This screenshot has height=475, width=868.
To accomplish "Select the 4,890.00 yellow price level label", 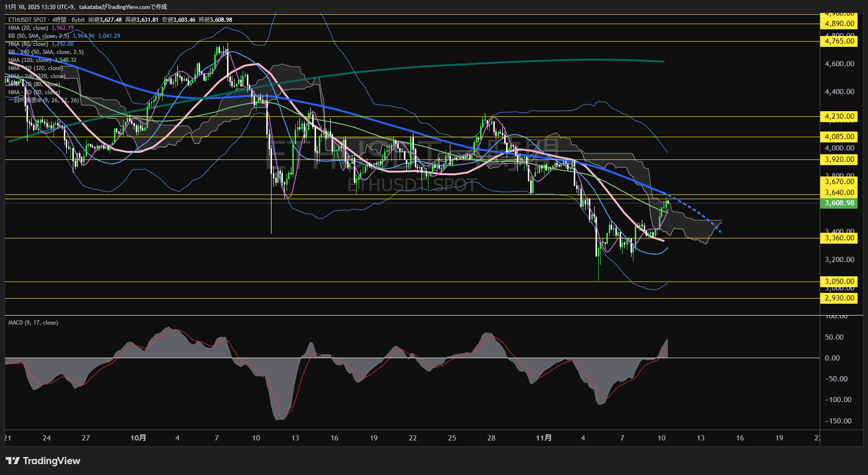I will (840, 24).
